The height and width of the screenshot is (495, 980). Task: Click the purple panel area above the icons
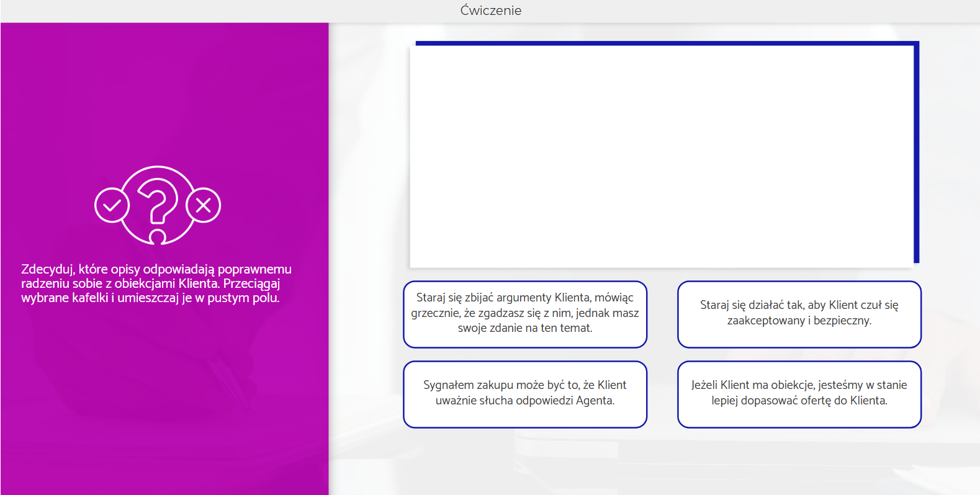click(x=164, y=93)
